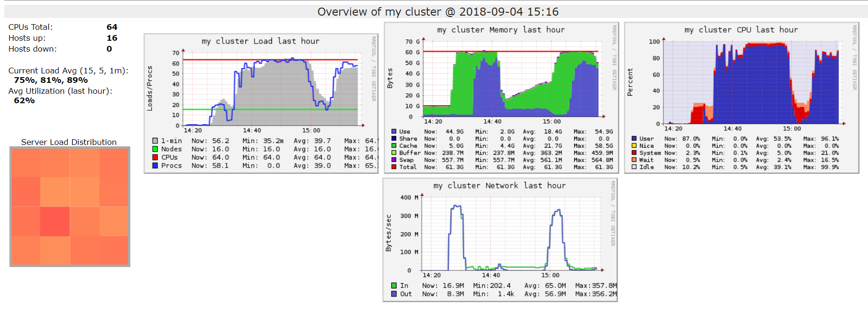Click the '75%, 81%, 89%' load averages
Screen dimensions: 868x313
point(51,80)
